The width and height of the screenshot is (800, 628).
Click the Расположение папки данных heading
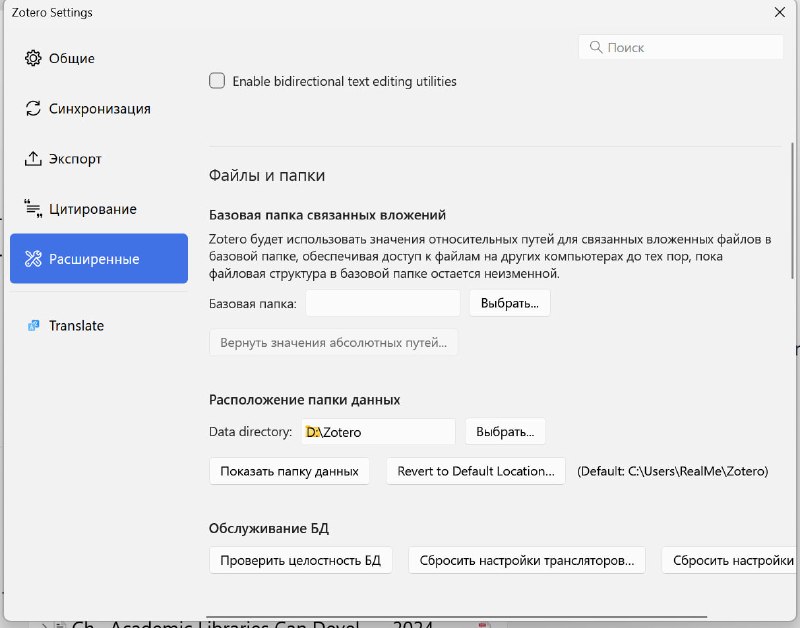[305, 399]
